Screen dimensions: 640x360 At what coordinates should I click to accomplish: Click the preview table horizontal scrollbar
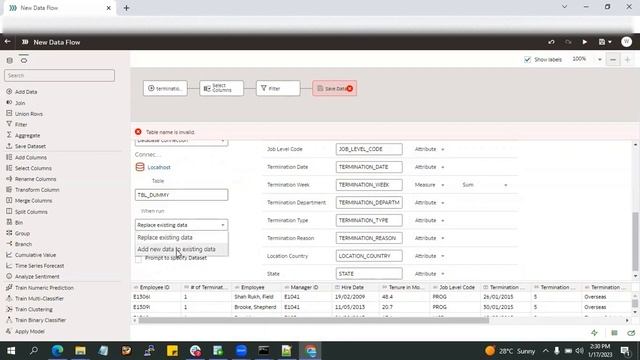[x=313, y=320]
